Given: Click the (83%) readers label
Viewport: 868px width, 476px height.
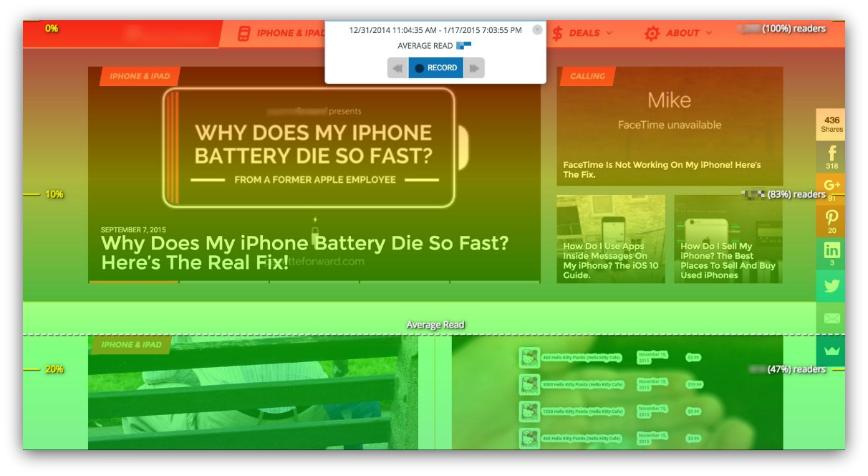Looking at the screenshot, I should [x=796, y=194].
